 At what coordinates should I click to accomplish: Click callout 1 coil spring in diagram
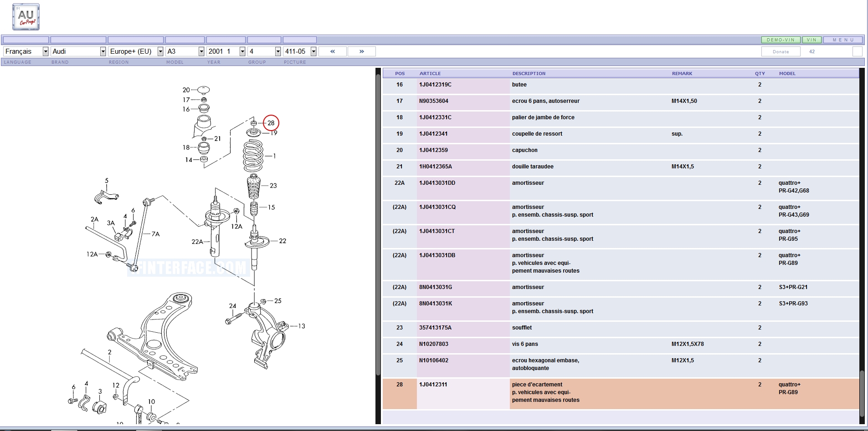tap(274, 156)
